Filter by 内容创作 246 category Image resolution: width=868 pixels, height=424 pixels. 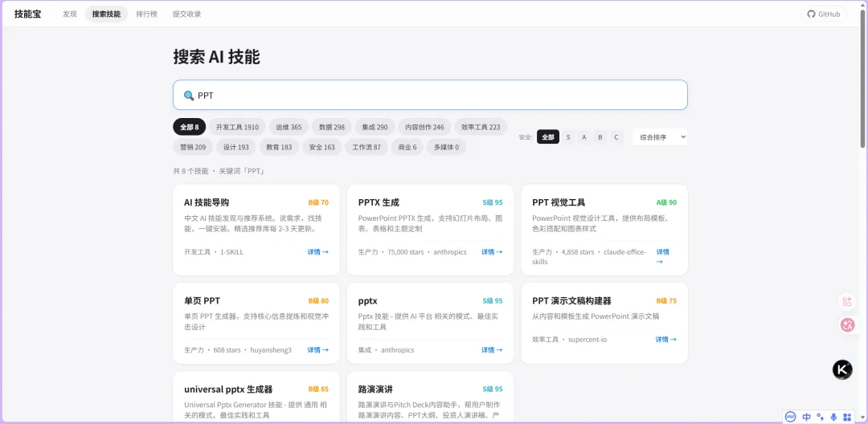(424, 127)
